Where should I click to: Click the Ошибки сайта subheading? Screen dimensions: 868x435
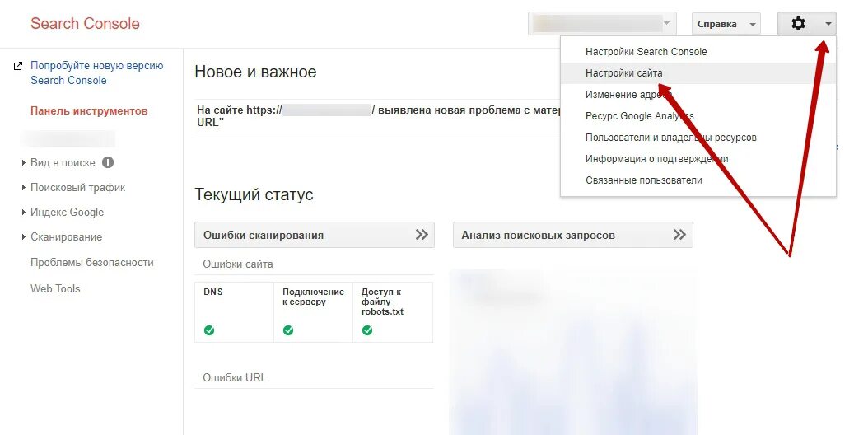[237, 264]
